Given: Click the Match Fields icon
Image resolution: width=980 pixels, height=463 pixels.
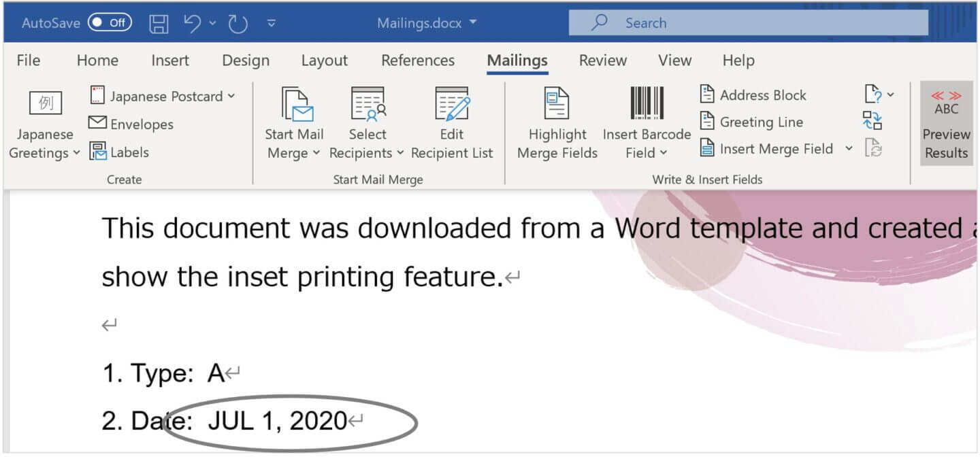Looking at the screenshot, I should point(872,121).
